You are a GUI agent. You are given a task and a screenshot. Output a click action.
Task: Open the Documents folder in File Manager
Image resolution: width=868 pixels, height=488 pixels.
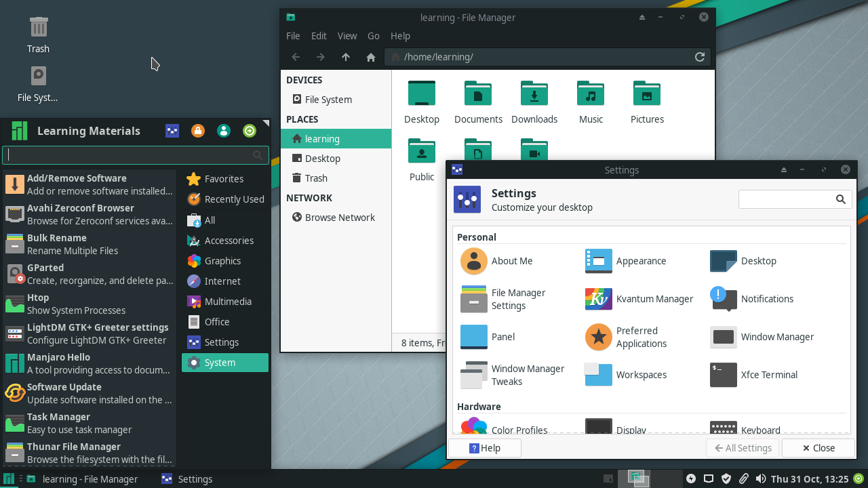[478, 102]
